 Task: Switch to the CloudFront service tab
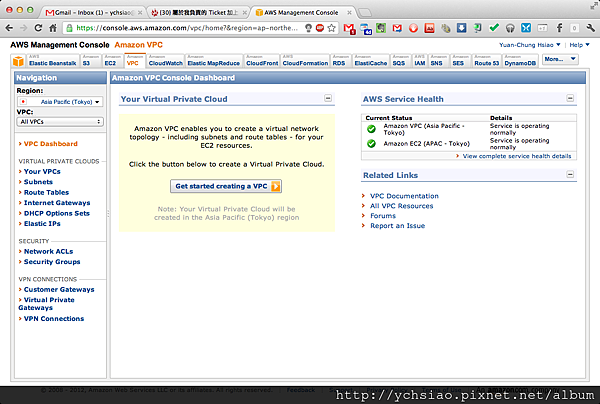[262, 61]
